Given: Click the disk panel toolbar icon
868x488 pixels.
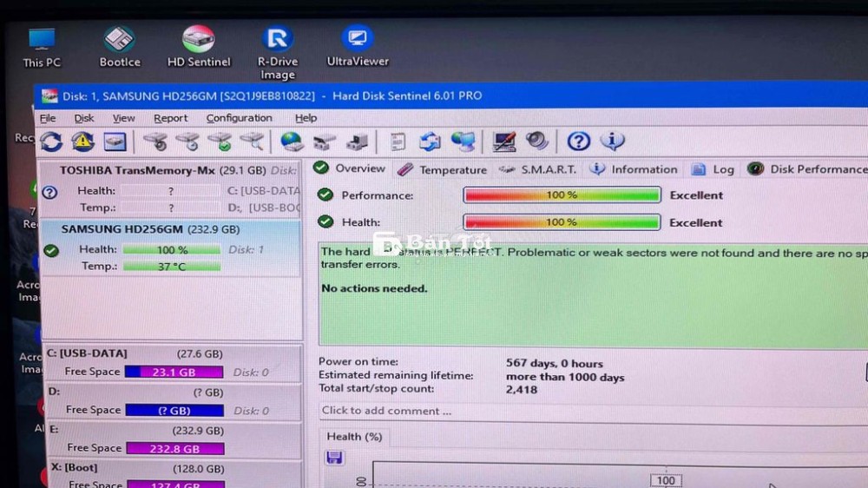Looking at the screenshot, I should click(x=115, y=142).
